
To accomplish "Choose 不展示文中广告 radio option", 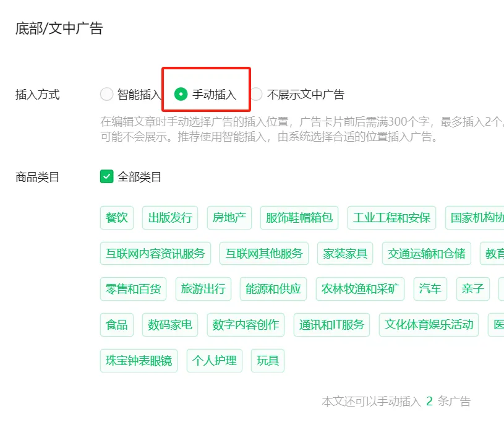I will [x=256, y=94].
